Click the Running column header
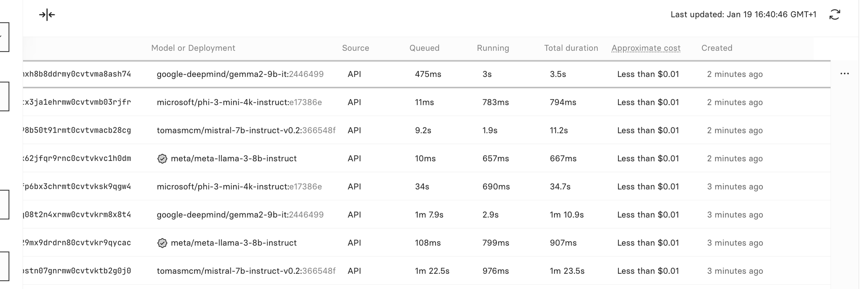The height and width of the screenshot is (289, 868). (x=493, y=48)
